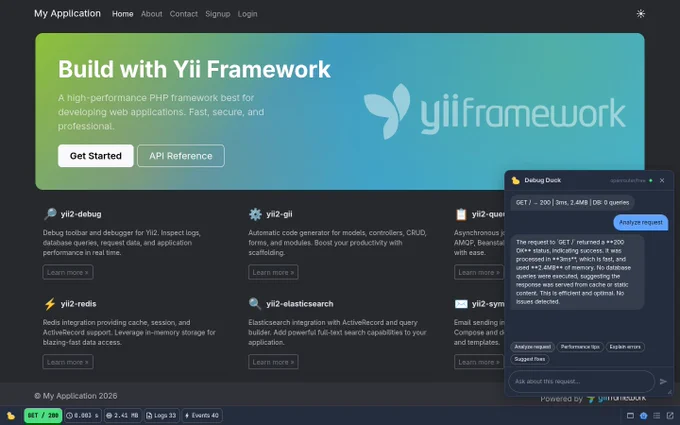680x425 pixels.
Task: Click the Performance tips suggestion chip
Action: tap(580, 347)
